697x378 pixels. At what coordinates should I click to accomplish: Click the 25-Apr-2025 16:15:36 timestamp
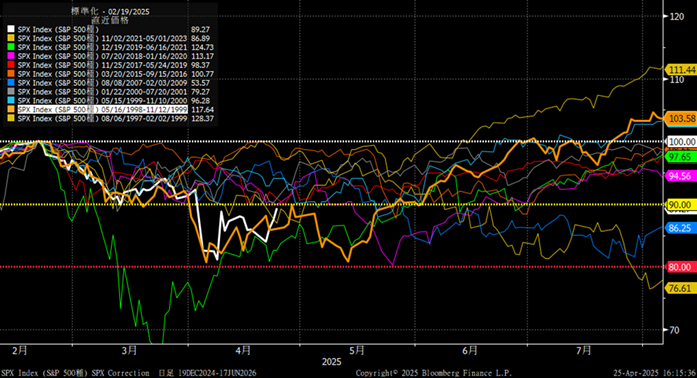click(654, 373)
